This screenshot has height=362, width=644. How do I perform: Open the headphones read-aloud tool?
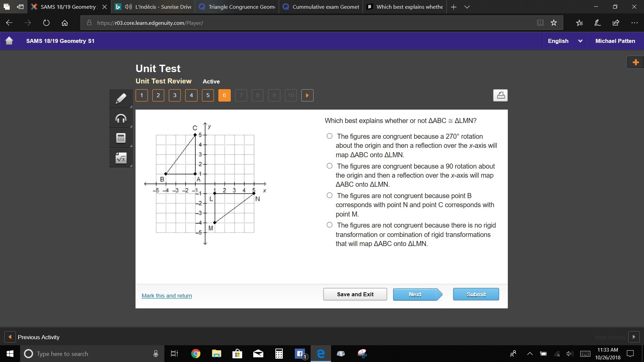[121, 118]
